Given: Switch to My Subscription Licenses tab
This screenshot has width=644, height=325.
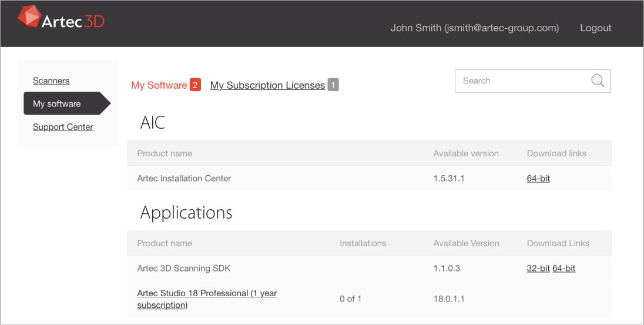Looking at the screenshot, I should (267, 85).
